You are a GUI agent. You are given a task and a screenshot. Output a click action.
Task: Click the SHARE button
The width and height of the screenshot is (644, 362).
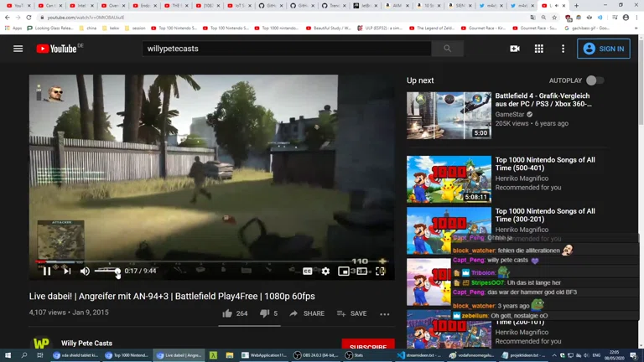(x=307, y=313)
